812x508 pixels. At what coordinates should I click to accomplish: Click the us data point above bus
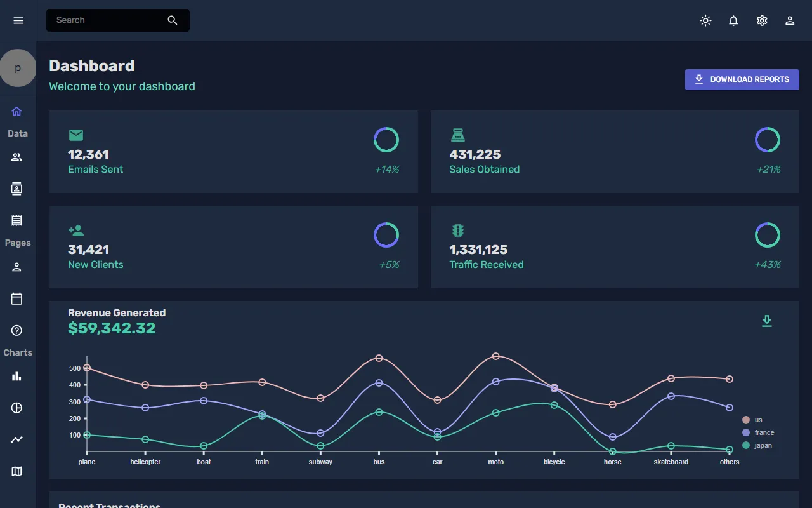click(379, 358)
